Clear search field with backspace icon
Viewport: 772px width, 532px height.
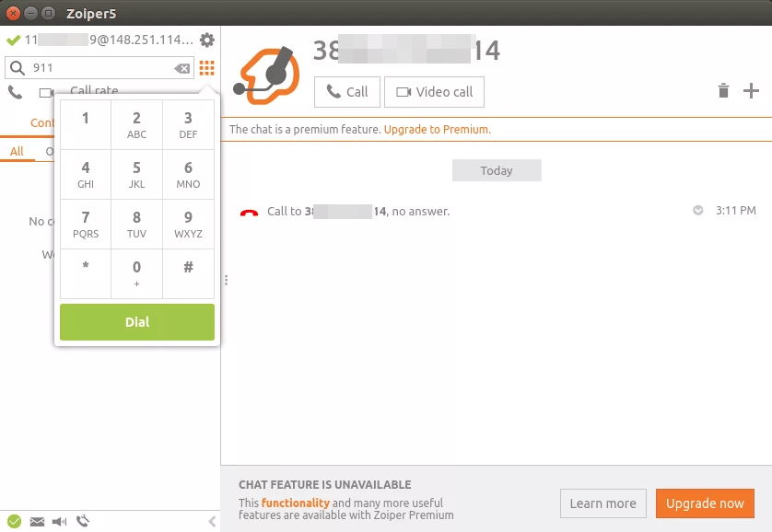pos(182,68)
